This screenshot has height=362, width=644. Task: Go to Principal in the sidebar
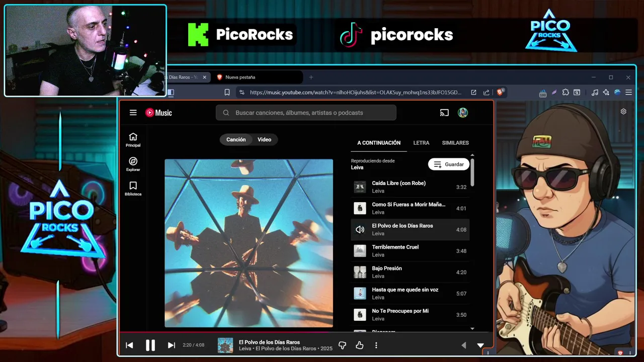133,140
